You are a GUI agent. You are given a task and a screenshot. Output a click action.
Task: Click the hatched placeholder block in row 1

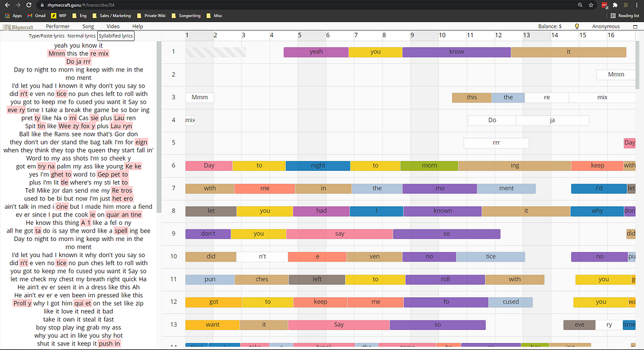pos(216,52)
